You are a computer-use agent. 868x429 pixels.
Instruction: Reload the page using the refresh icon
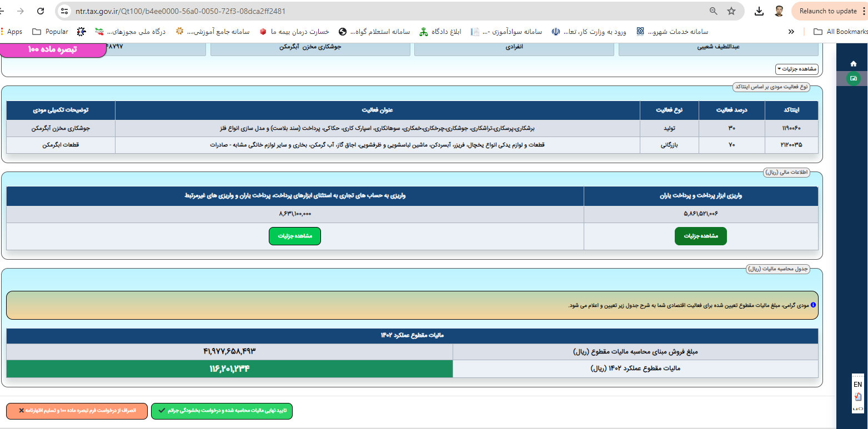40,11
